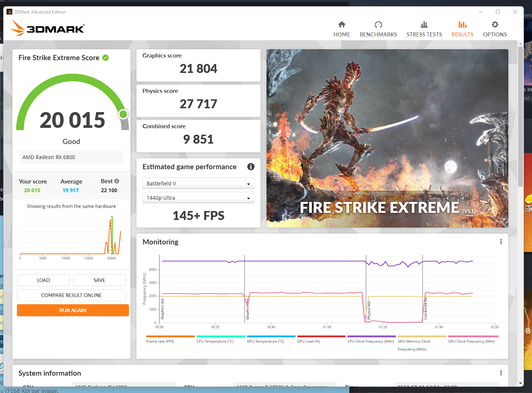Click the scrollbar up arrow
Viewport: 532px width, 393px height.
click(520, 44)
